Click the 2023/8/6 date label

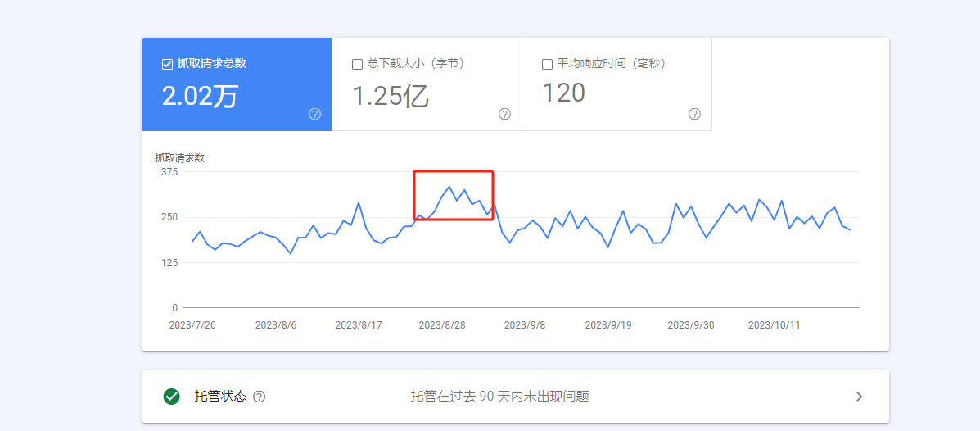pos(276,325)
